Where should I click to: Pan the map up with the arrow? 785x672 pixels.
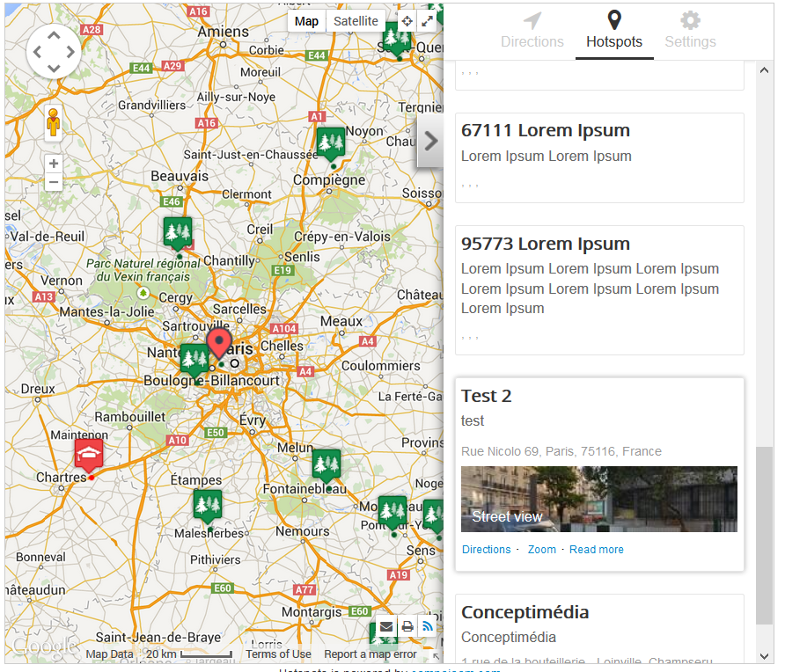(54, 35)
